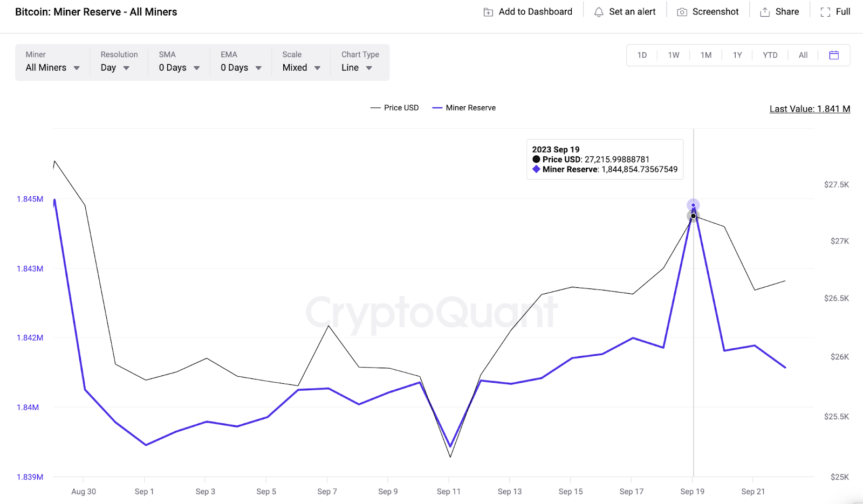Click the Last Value 1.841 M link

point(810,109)
